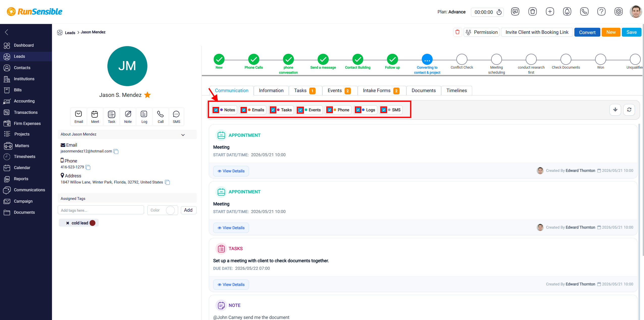The width and height of the screenshot is (644, 320).
Task: Open the tag Color picker circle
Action: [170, 210]
